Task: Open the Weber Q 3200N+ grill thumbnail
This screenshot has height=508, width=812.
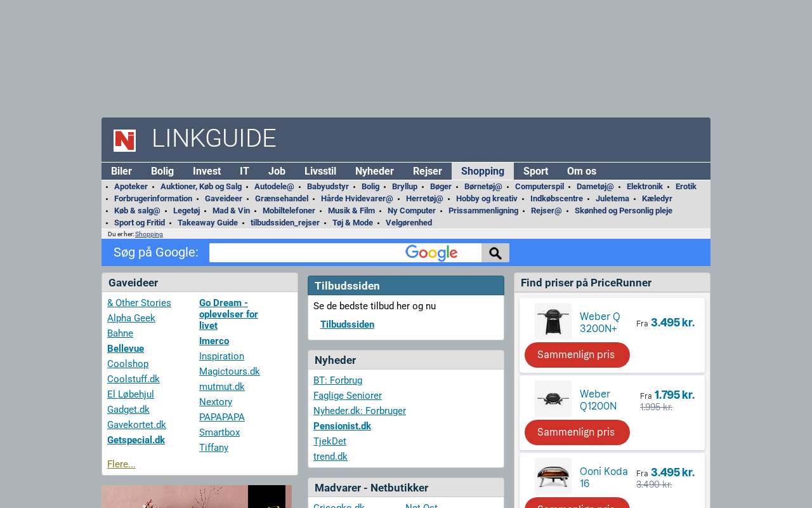Action: [553, 321]
